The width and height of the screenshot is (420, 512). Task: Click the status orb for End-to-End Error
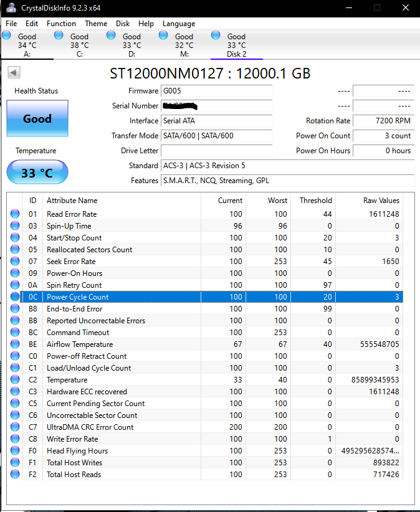[x=15, y=308]
